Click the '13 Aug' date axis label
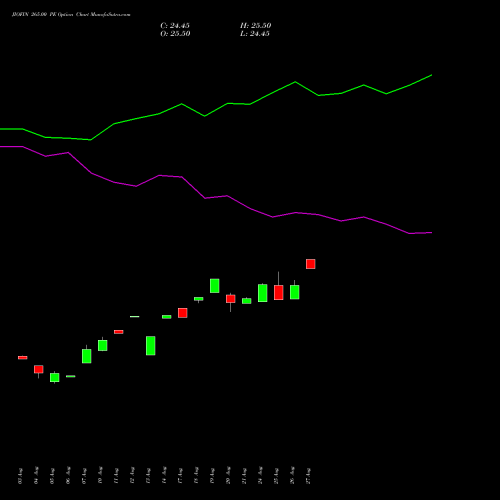Viewport: 500px width, 500px height. (149, 476)
